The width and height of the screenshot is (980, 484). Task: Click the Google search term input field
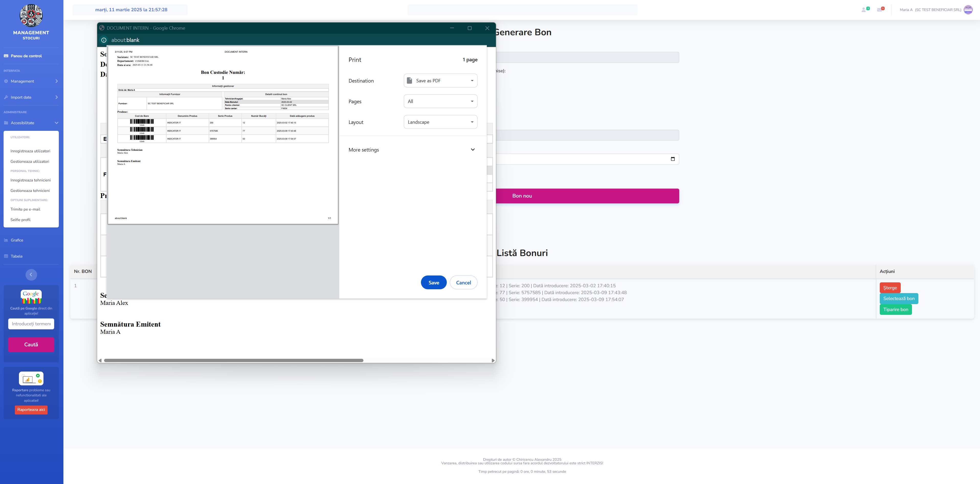pyautogui.click(x=31, y=324)
